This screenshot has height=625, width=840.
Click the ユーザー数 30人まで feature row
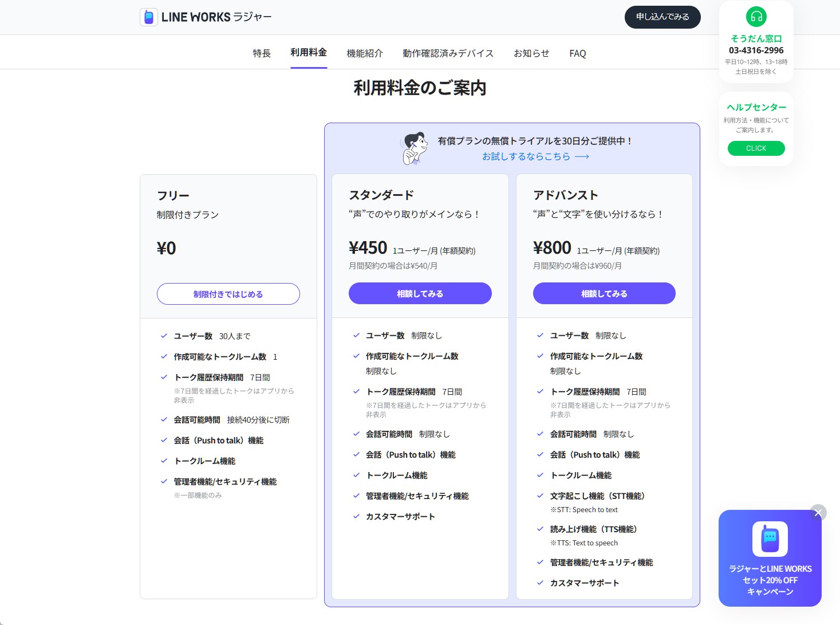tap(212, 336)
